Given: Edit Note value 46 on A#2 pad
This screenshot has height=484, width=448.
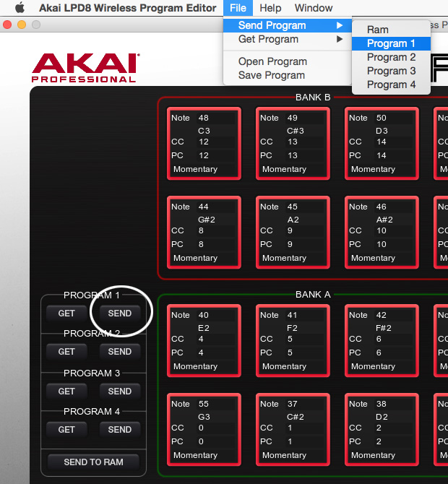Looking at the screenshot, I should pyautogui.click(x=394, y=207).
